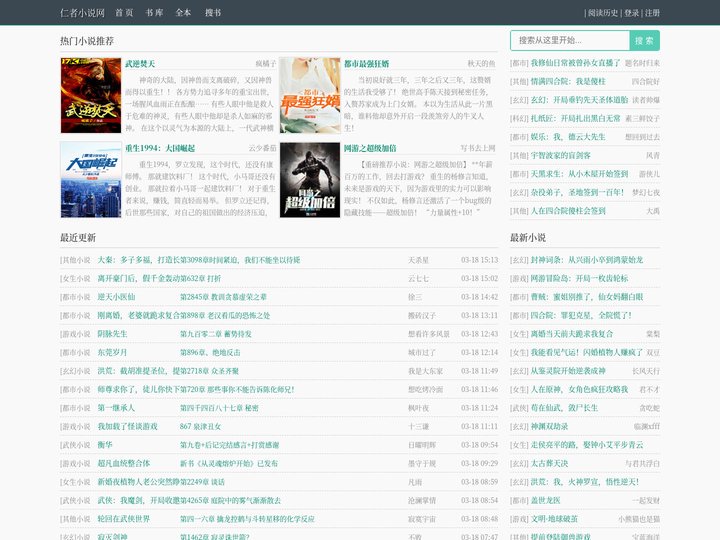Open 娱乐：我，德云大先生
720x540 pixels.
tap(568, 137)
